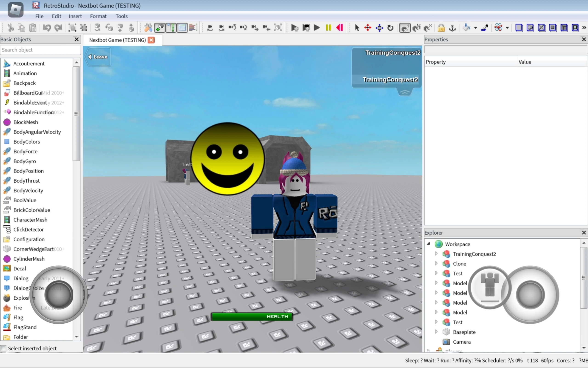
Task: Type in the Search object field
Action: [x=40, y=50]
